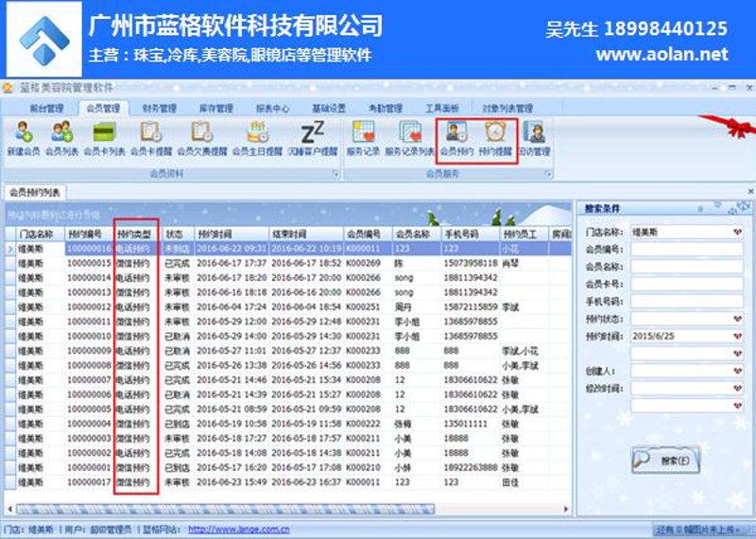
Task: Switch to the 工具面板 ribbon tab
Action: point(441,108)
